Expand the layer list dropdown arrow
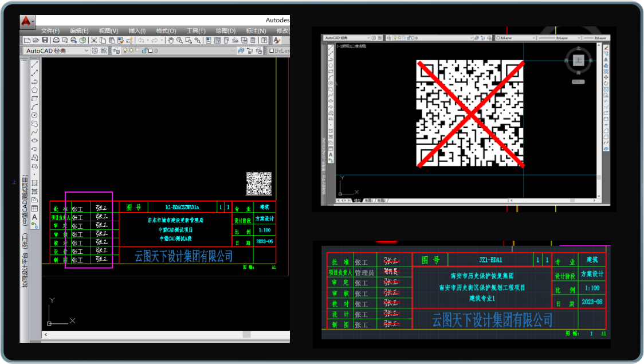 click(x=233, y=50)
